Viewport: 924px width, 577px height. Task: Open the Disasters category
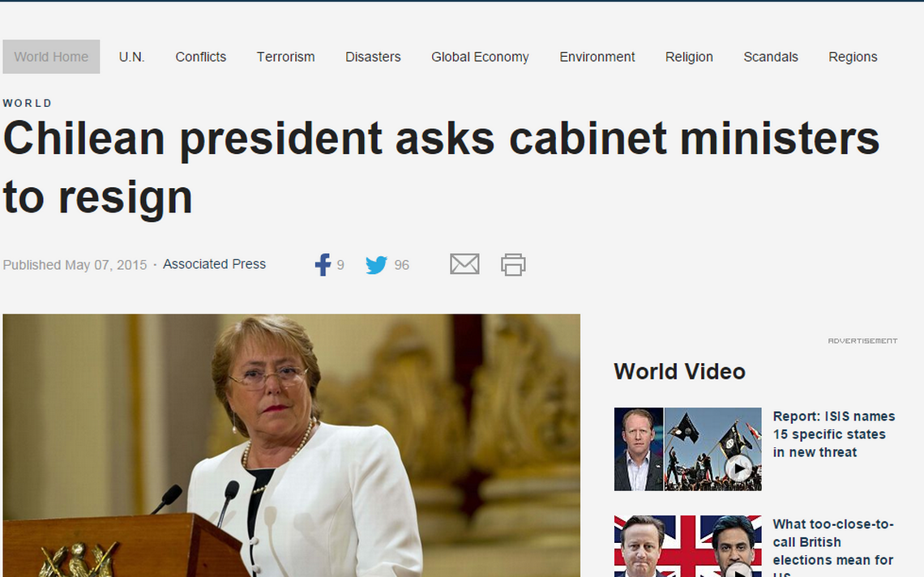[x=372, y=57]
